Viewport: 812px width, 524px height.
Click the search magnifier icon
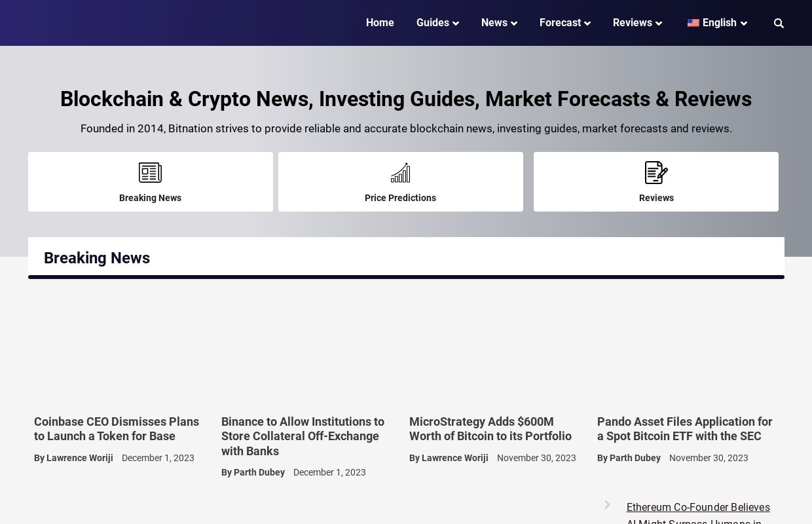[779, 23]
